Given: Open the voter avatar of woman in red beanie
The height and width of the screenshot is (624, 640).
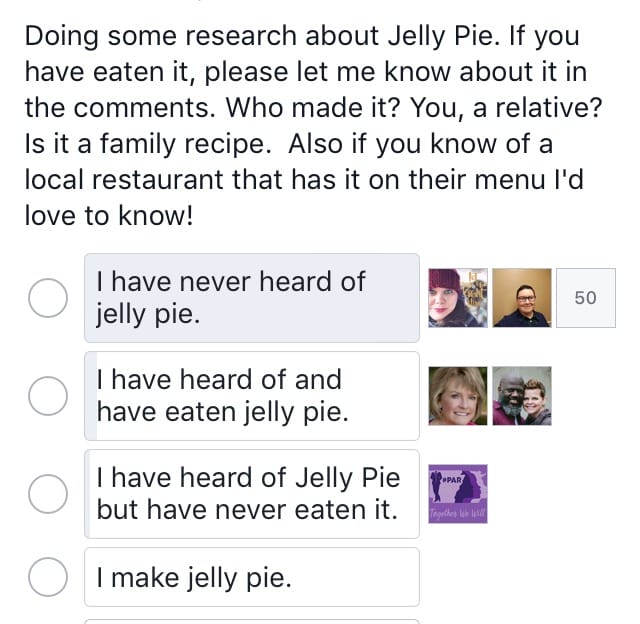Looking at the screenshot, I should (x=458, y=298).
